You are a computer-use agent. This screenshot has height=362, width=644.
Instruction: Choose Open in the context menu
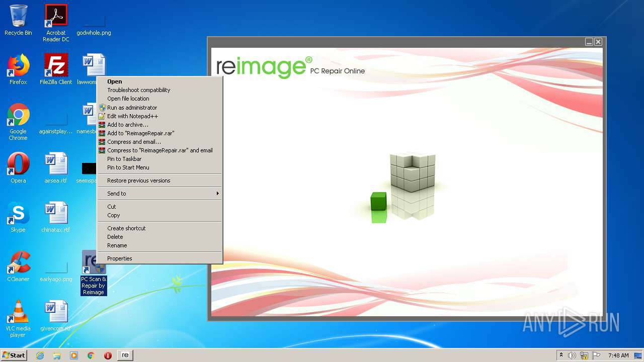pos(159,81)
